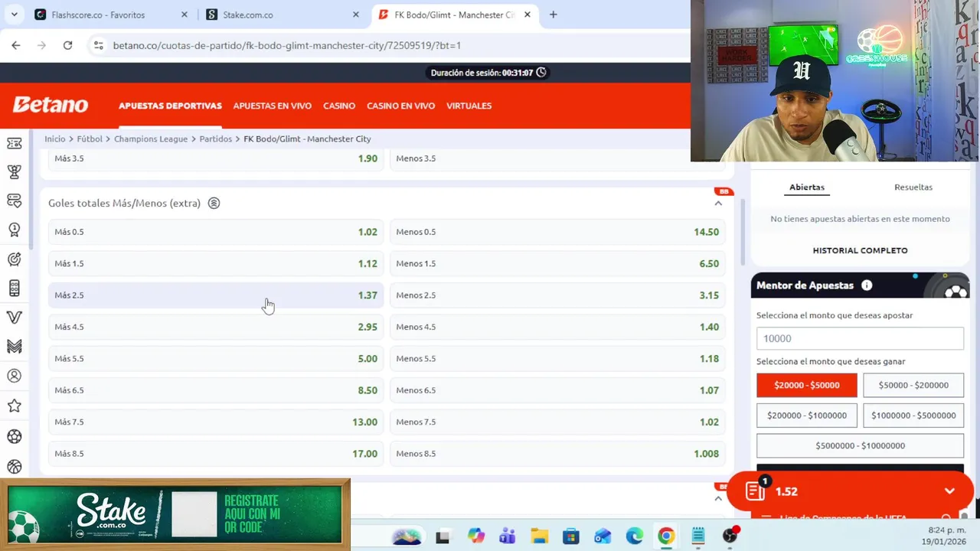The width and height of the screenshot is (980, 551).
Task: Click the favorite-coupons heart icon in sidebar
Action: tap(14, 201)
